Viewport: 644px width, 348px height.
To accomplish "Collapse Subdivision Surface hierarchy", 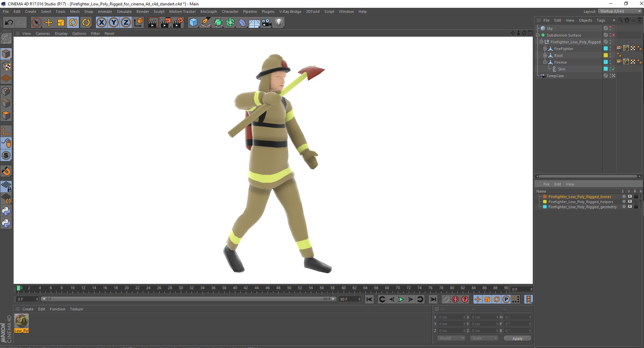I will 538,35.
